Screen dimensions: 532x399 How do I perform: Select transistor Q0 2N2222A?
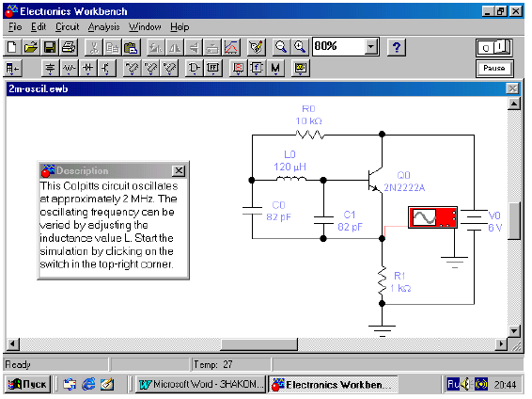tap(376, 181)
